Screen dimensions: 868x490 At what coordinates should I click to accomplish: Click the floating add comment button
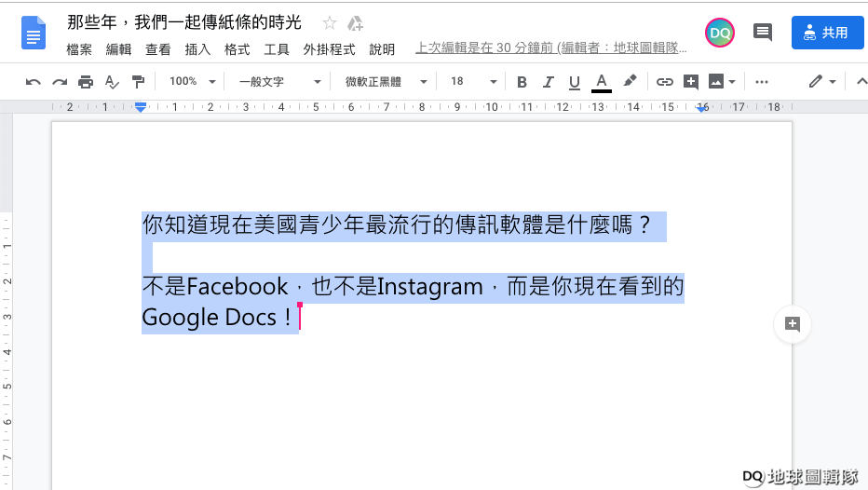pos(793,324)
